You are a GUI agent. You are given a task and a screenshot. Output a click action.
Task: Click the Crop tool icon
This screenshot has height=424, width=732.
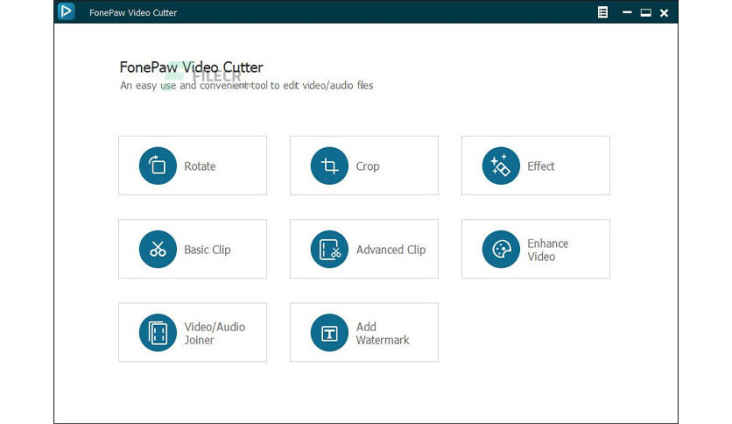329,166
